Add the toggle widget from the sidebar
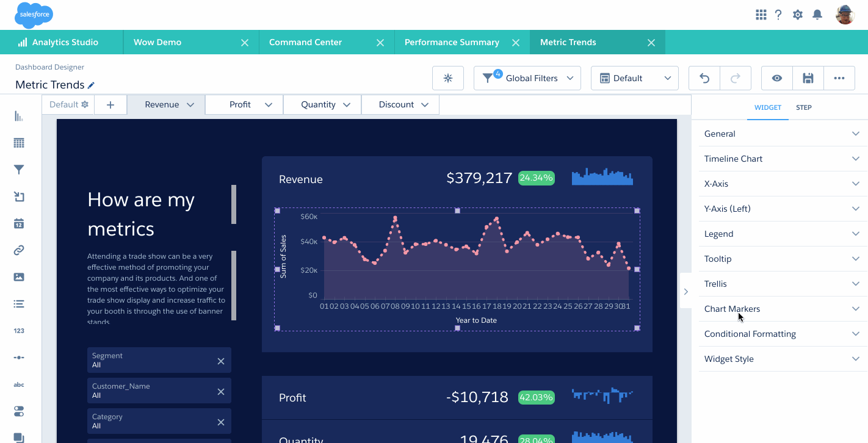Viewport: 868px width, 443px height. pos(19,411)
